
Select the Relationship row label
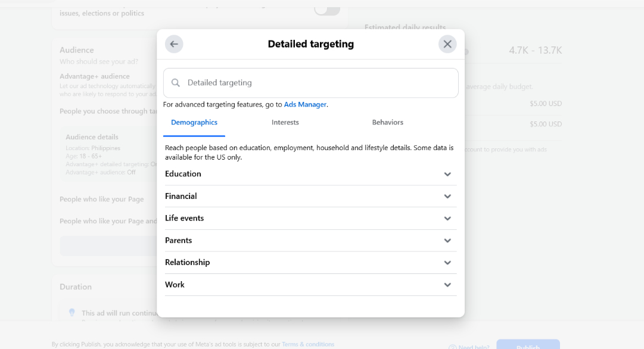click(x=187, y=263)
